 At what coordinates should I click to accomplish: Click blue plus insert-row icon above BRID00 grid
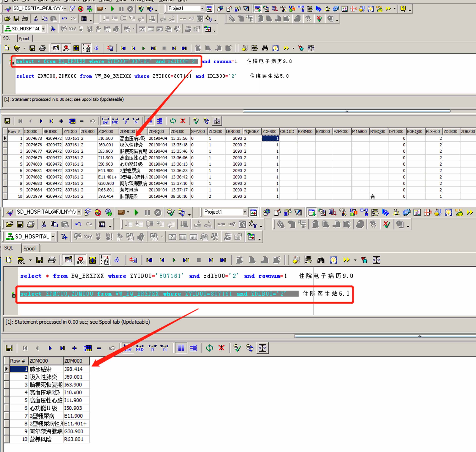(61, 121)
